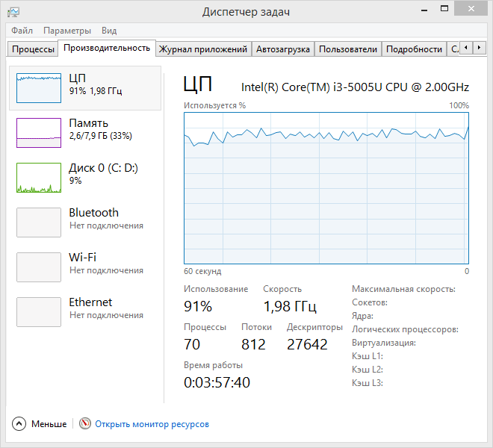Click the 60 секунд axis label
493x448 pixels.
click(202, 271)
